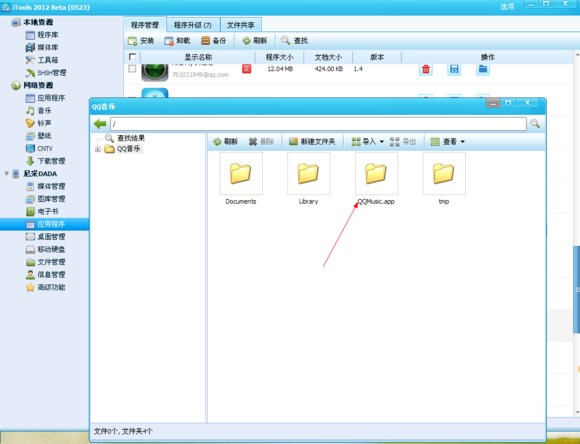Image resolution: width=580 pixels, height=444 pixels.
Task: Select the QQMusic.app folder
Action: tap(376, 179)
